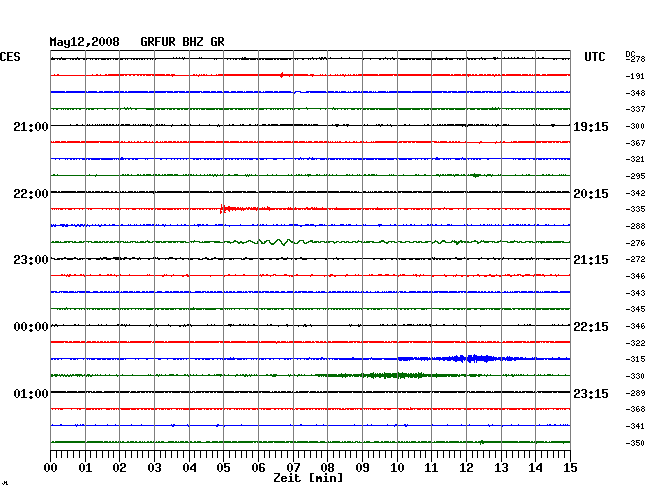Click the 22:00 local time label
This screenshot has height=494, width=650.
[x=31, y=194]
